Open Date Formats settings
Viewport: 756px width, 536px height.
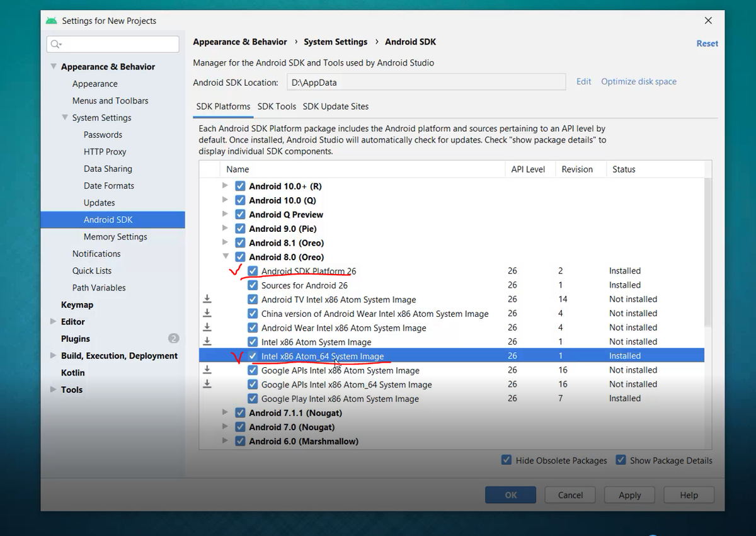click(x=109, y=185)
